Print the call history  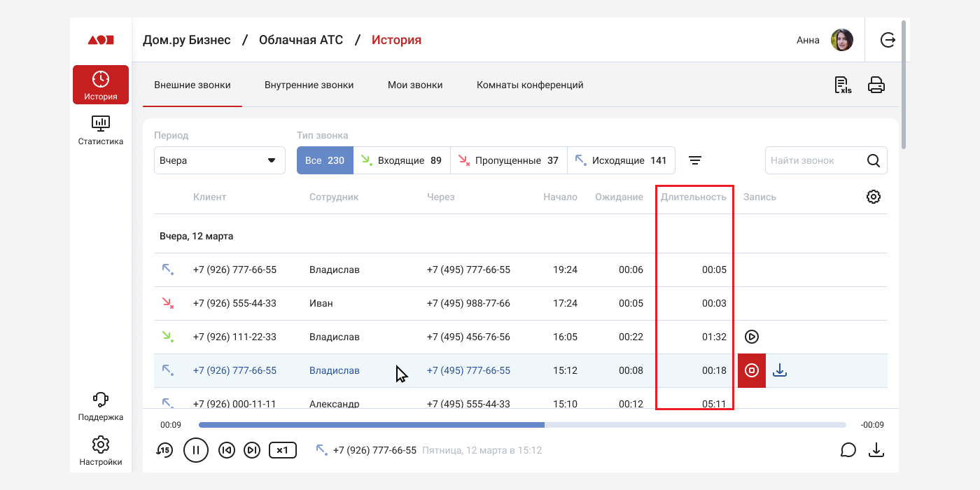pyautogui.click(x=876, y=85)
